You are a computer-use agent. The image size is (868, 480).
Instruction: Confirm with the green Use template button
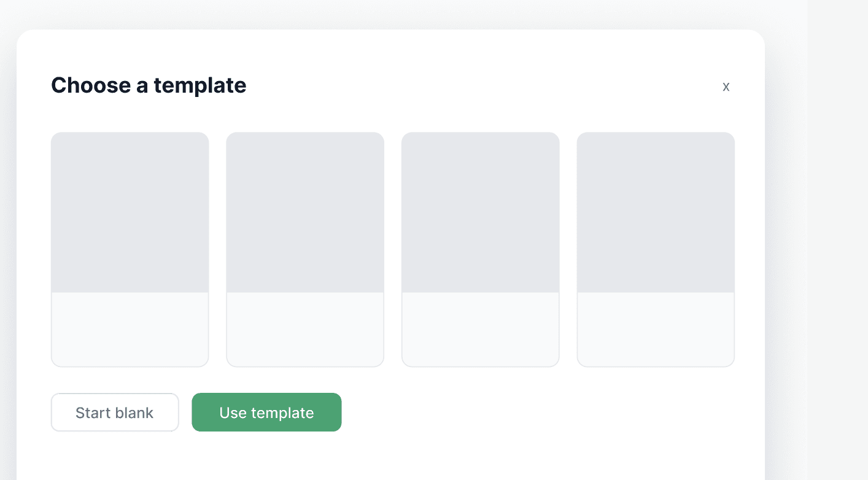[266, 412]
